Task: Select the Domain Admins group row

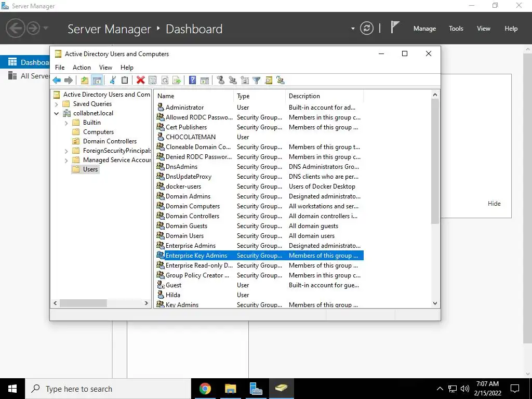Action: click(260, 196)
